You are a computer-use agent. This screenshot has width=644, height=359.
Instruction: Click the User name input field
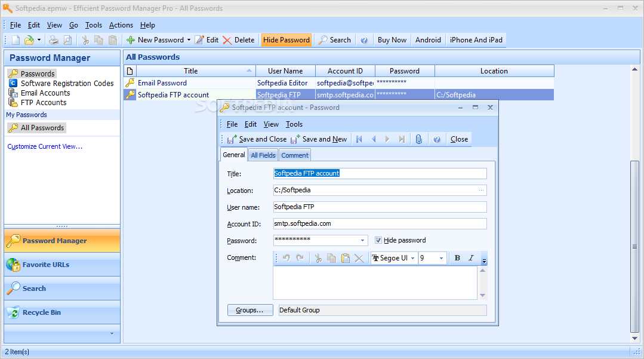click(380, 207)
